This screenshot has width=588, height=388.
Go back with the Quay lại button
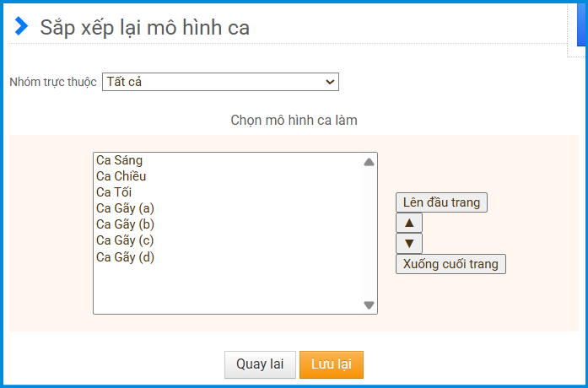pyautogui.click(x=260, y=364)
